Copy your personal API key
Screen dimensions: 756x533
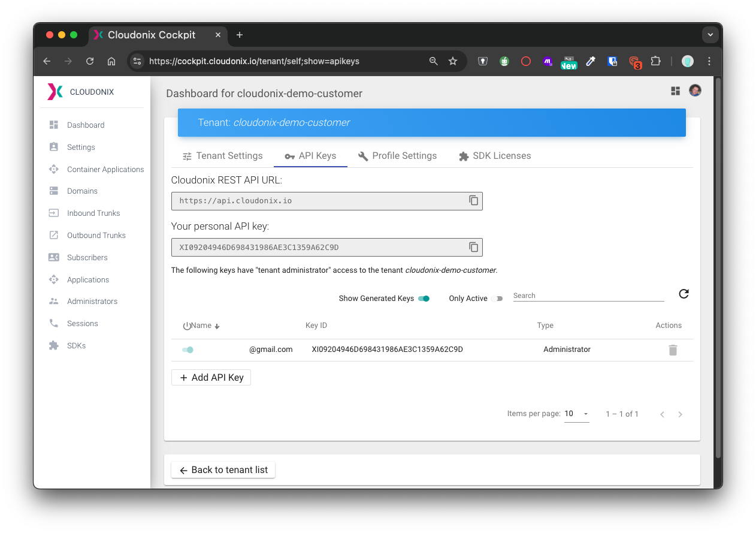[473, 247]
